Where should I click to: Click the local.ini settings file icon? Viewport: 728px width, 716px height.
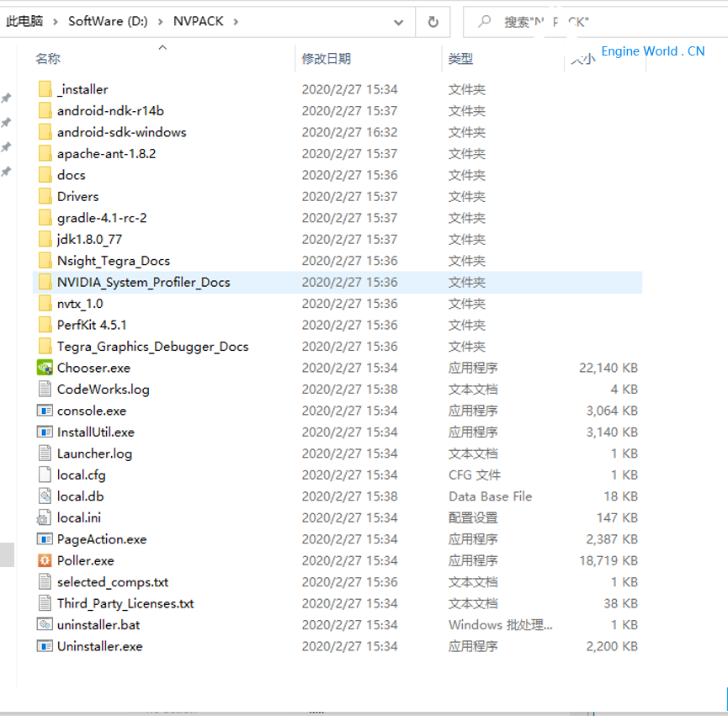[x=45, y=517]
